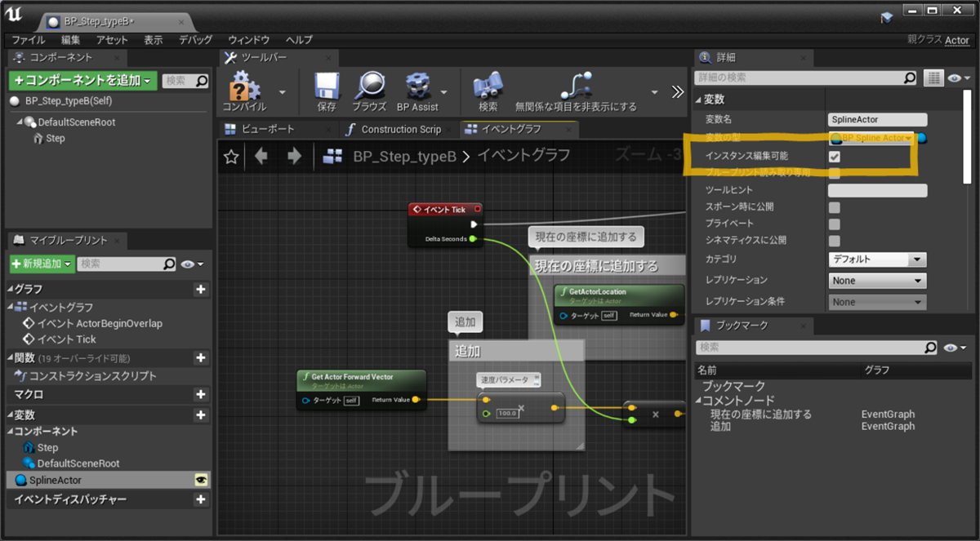980x541 pixels.
Task: Click the blue variable type icon beside BP Spline Actor
Action: (921, 138)
